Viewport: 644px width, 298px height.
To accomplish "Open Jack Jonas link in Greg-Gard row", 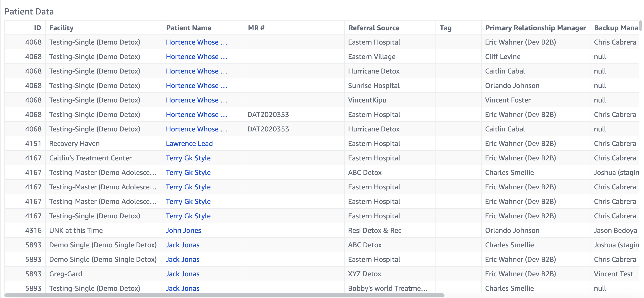I will click(x=182, y=274).
